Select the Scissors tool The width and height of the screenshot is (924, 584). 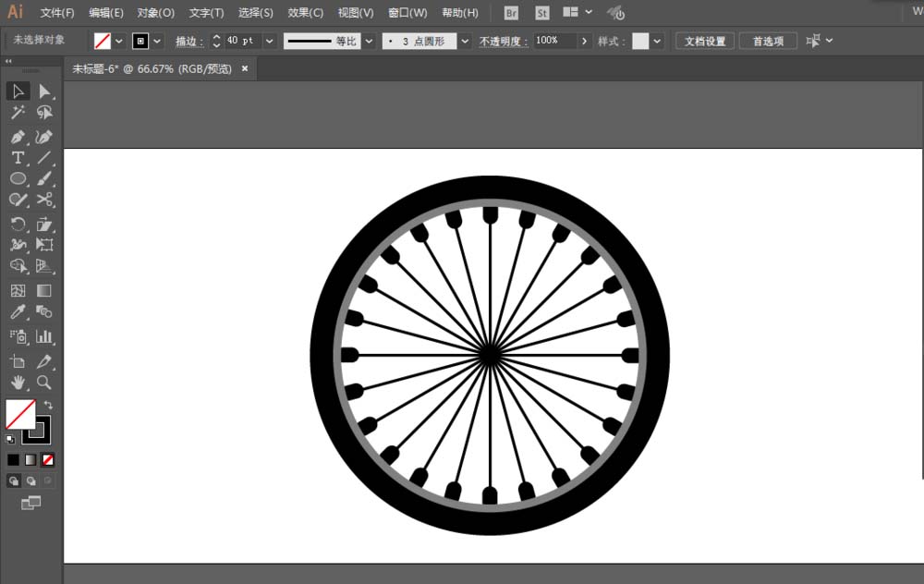tap(44, 200)
